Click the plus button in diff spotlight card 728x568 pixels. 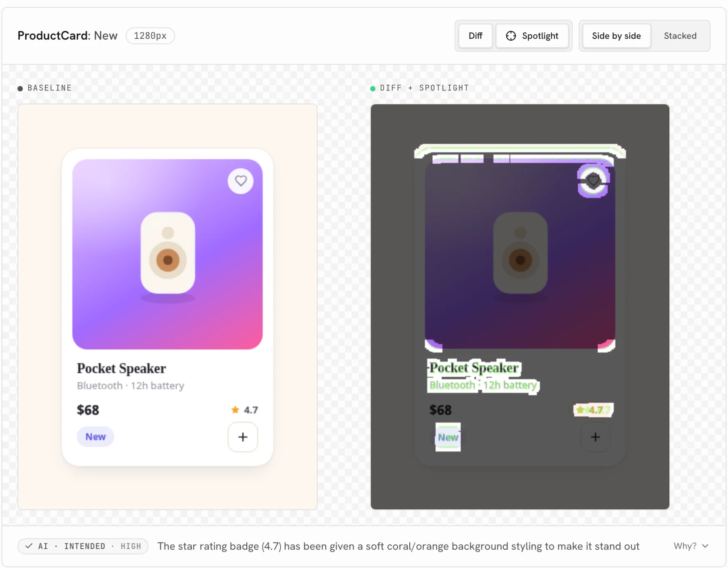[x=595, y=437]
